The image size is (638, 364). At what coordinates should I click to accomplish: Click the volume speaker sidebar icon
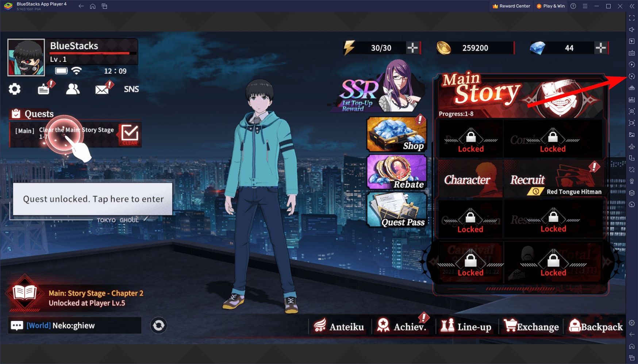pos(632,30)
